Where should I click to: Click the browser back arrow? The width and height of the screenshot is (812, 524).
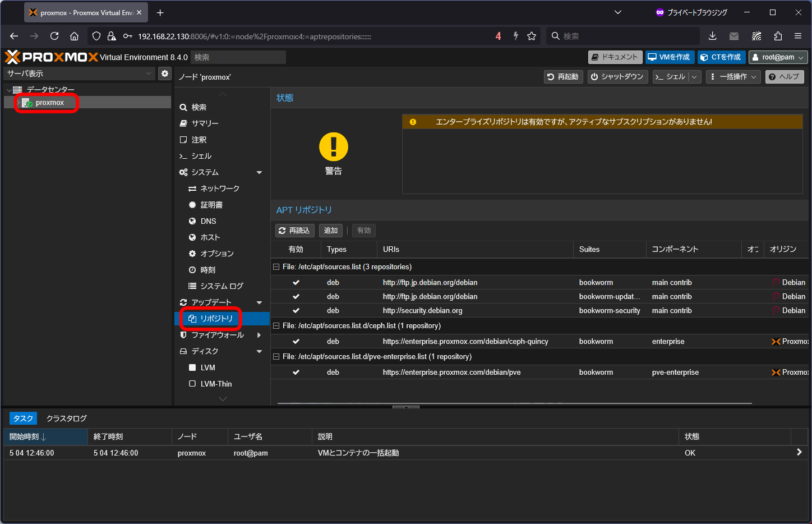[14, 36]
